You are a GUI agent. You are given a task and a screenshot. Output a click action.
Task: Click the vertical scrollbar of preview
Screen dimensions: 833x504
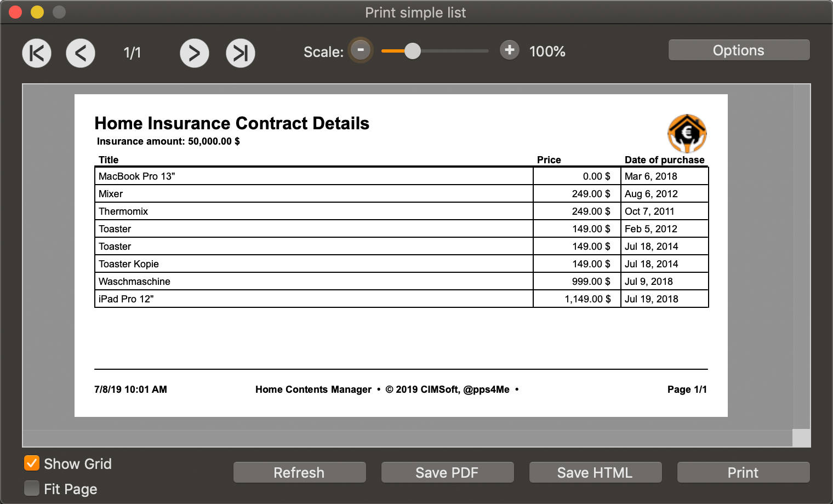pos(802,256)
